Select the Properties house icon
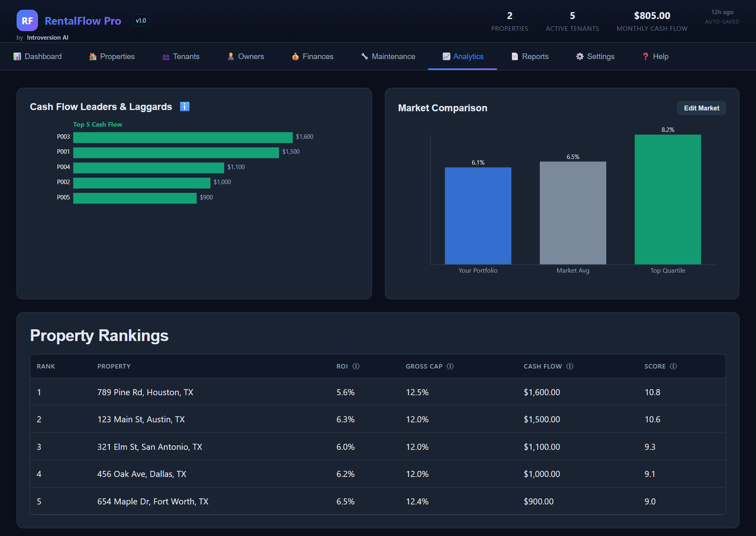 (93, 56)
